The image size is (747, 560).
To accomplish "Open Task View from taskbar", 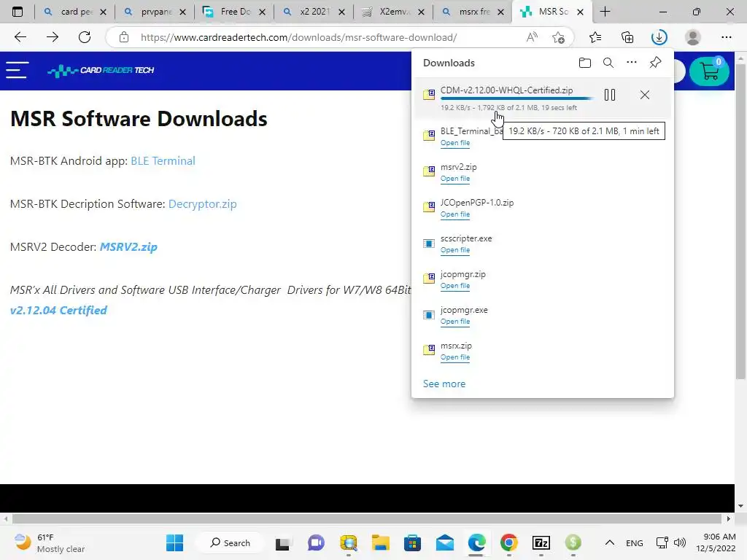I will coord(282,542).
